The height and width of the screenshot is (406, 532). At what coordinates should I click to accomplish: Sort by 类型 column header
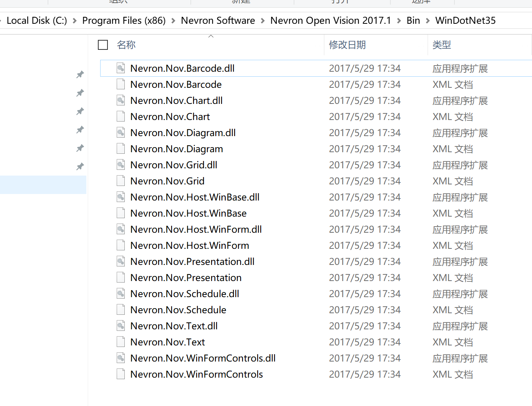[x=442, y=45]
